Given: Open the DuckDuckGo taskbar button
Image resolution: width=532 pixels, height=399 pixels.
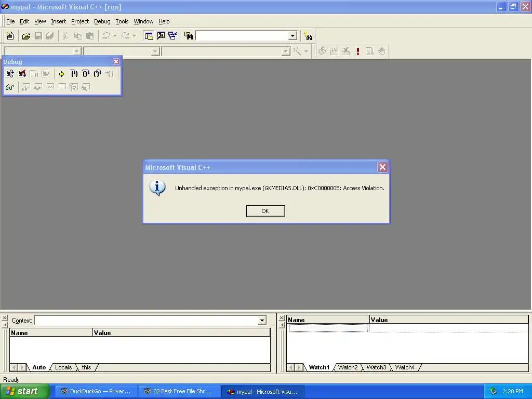Looking at the screenshot, I should (96, 392).
